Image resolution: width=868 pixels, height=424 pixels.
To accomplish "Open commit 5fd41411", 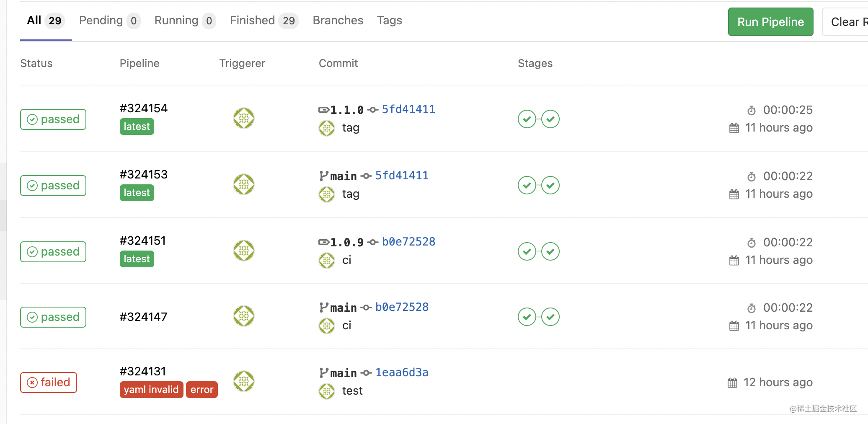I will (x=408, y=109).
